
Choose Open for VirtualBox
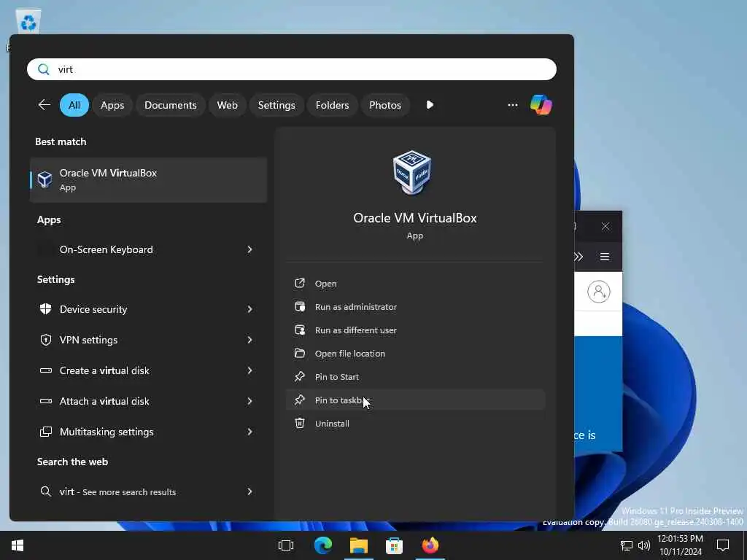pos(415,284)
